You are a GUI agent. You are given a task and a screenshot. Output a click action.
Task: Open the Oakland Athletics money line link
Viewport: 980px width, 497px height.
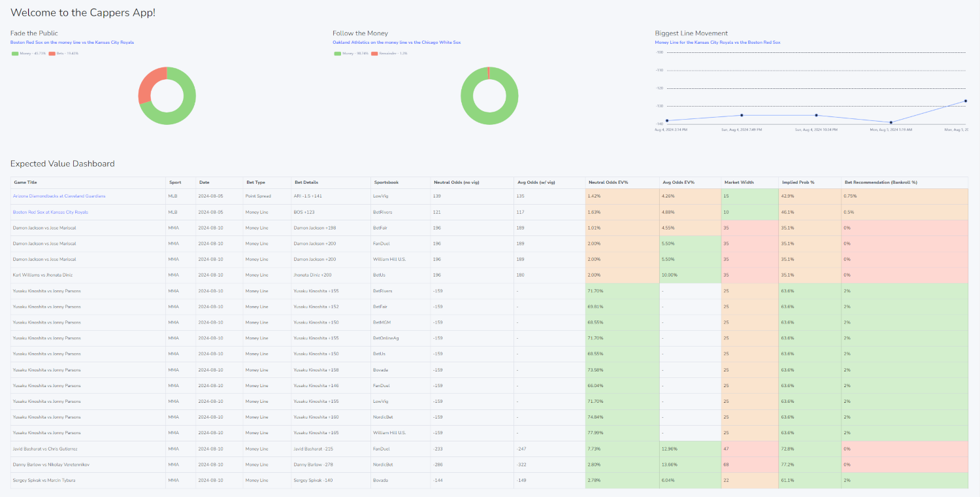click(397, 43)
